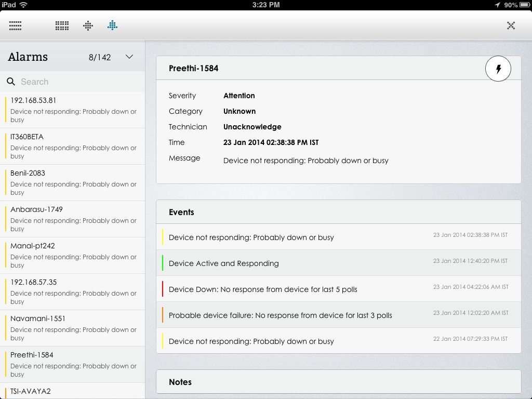Tap the Notes section header

pyautogui.click(x=339, y=382)
